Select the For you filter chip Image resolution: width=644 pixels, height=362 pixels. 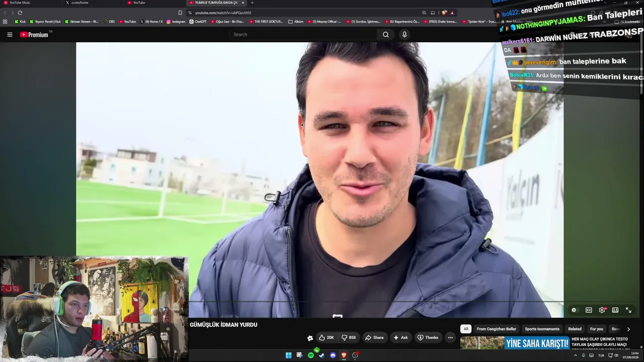[597, 329]
